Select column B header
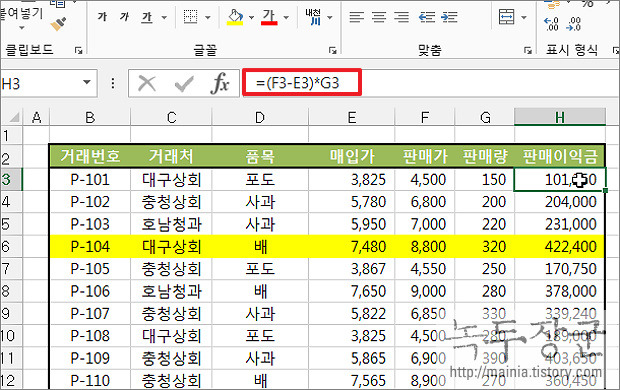 click(90, 117)
